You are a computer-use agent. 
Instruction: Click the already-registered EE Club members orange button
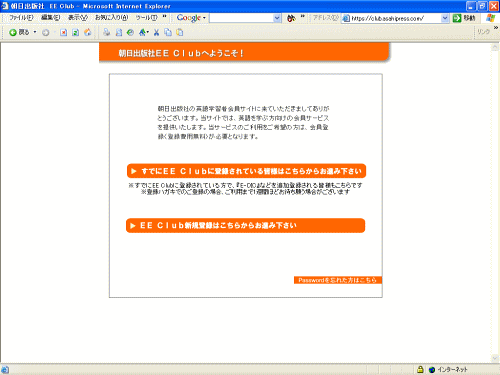246,171
